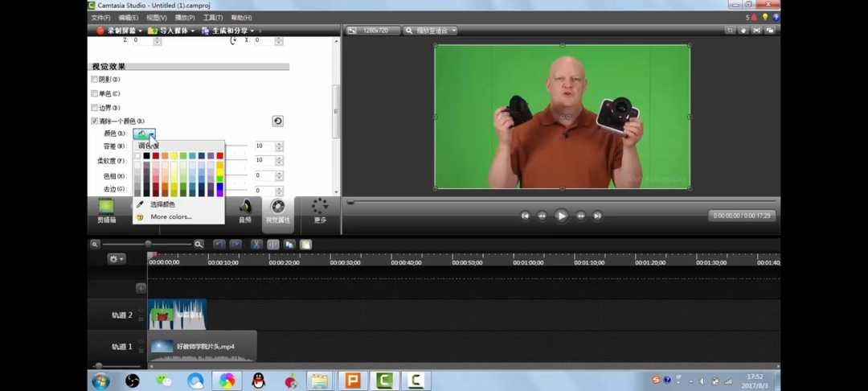Open the Clip Bin (剪辑箱) tab icon
This screenshot has height=391, width=868.
point(106,211)
